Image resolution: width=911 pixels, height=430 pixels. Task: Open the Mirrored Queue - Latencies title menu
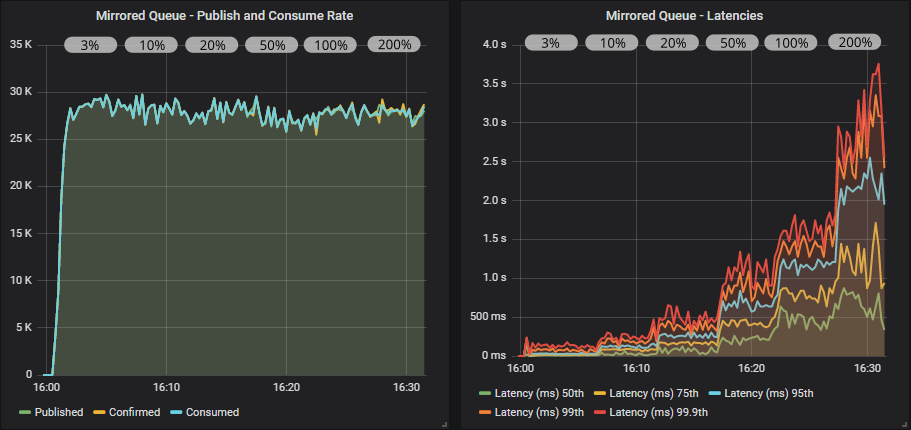(684, 15)
